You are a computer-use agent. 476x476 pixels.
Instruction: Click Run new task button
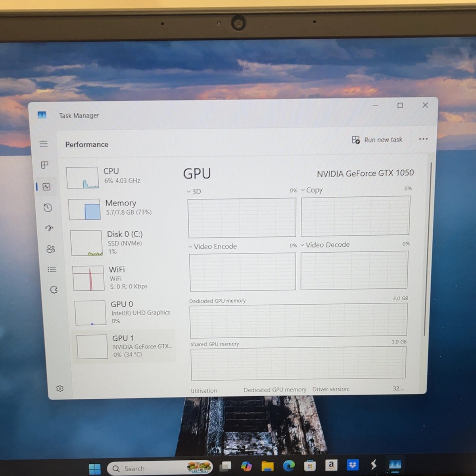coord(377,140)
